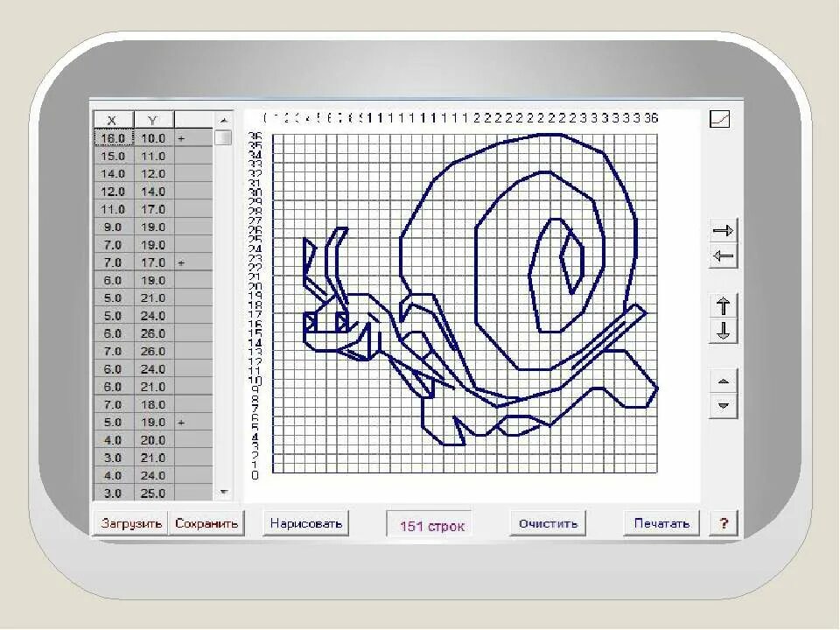The width and height of the screenshot is (840, 630).
Task: Click the Сохранить button
Action: click(206, 523)
